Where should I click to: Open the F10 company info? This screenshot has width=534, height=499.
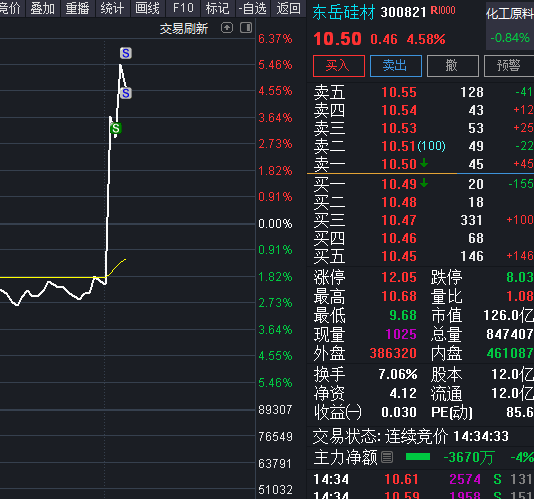click(x=183, y=8)
